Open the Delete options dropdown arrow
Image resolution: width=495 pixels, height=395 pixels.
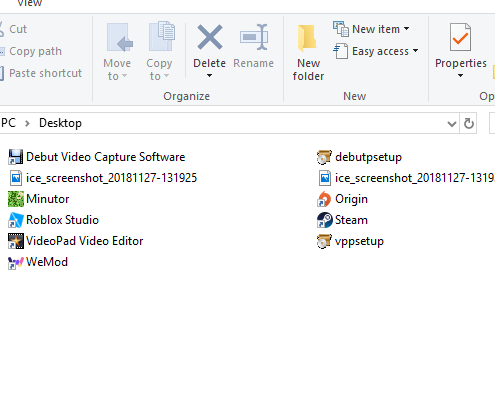[209, 76]
